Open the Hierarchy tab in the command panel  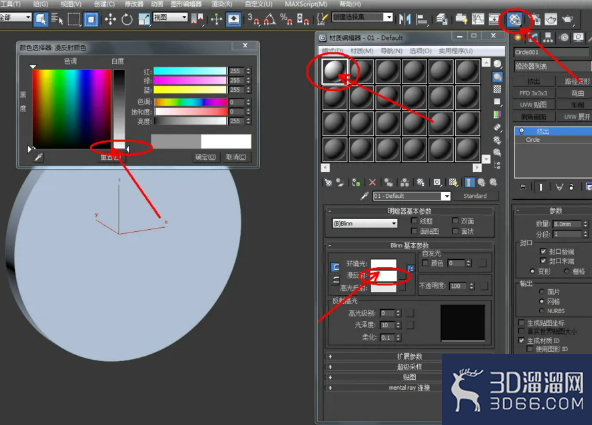click(x=548, y=37)
